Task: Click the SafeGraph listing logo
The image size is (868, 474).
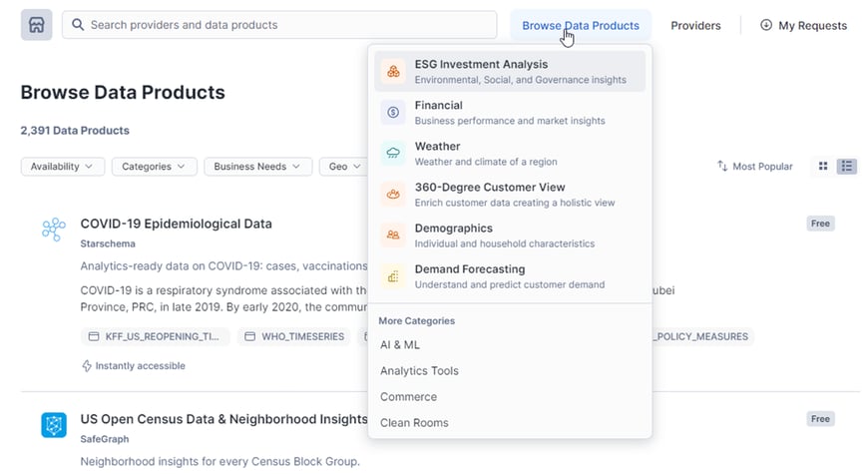Action: [x=53, y=425]
